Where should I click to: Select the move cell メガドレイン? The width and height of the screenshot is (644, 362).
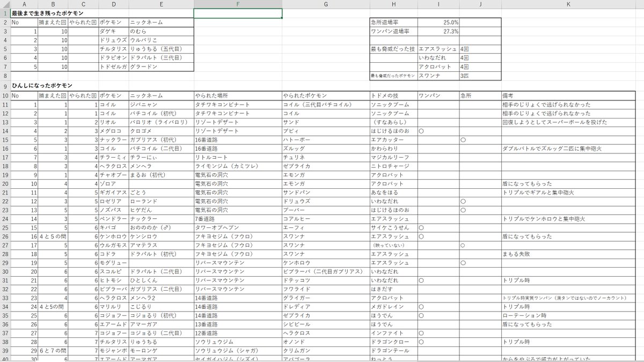click(393, 307)
